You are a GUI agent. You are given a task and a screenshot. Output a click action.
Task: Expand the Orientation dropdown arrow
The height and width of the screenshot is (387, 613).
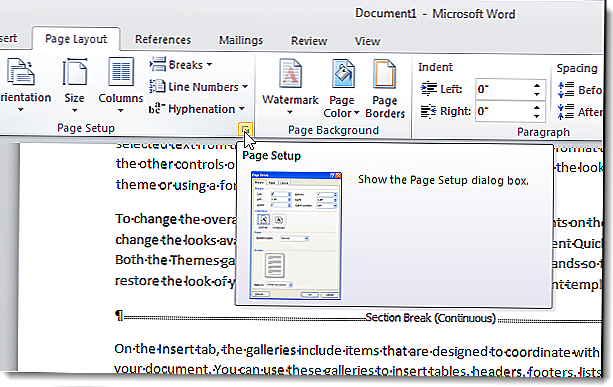click(21, 111)
